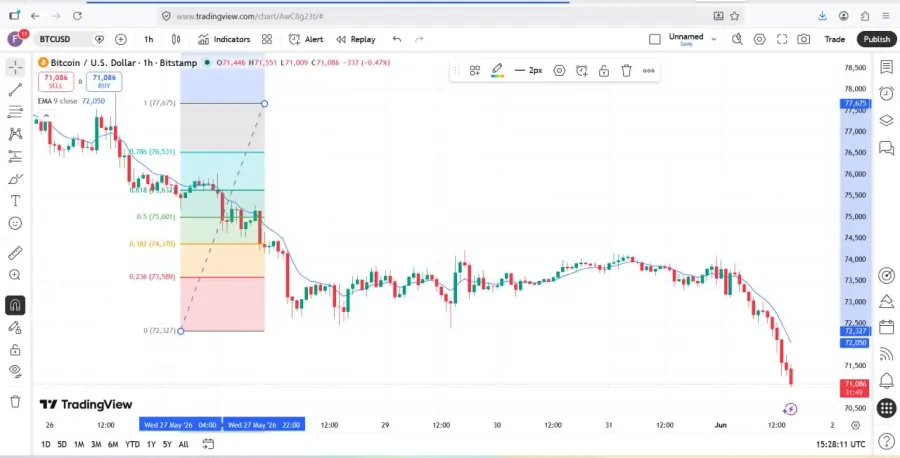Viewport: 900px width, 458px height.
Task: Open the Trade panel
Action: pos(835,39)
